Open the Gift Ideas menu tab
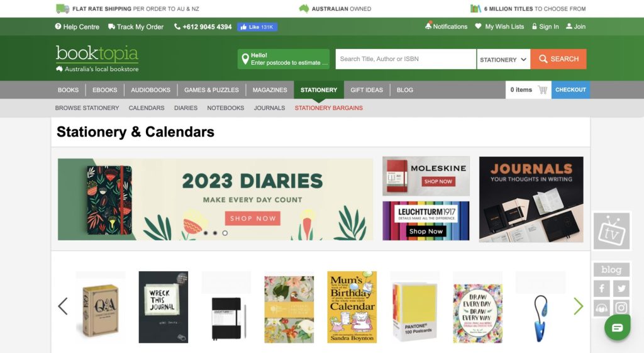This screenshot has width=644, height=353. click(367, 90)
